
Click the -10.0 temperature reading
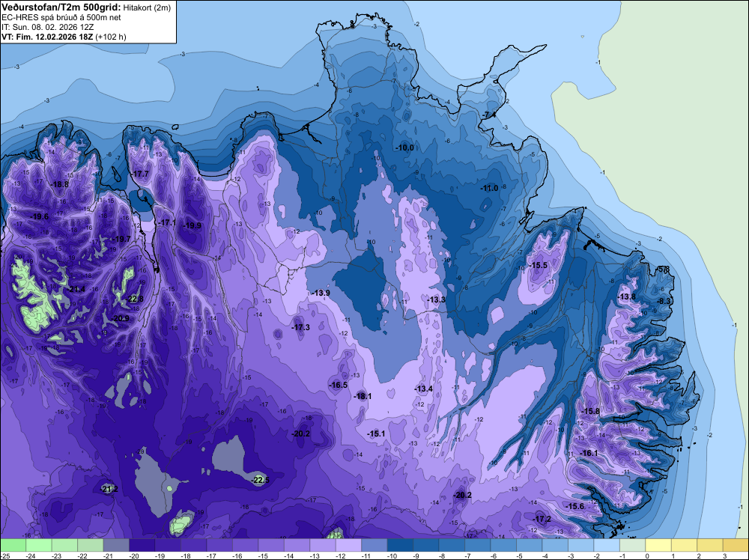point(405,147)
